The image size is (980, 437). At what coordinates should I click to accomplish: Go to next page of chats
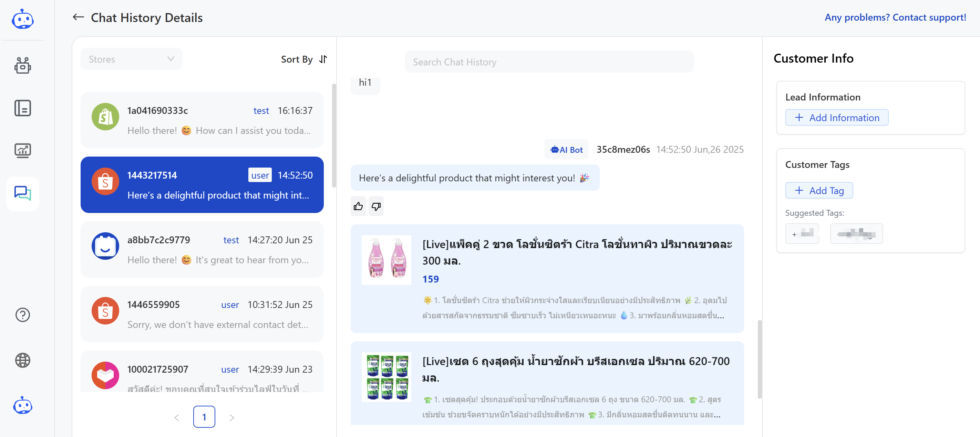(x=232, y=417)
